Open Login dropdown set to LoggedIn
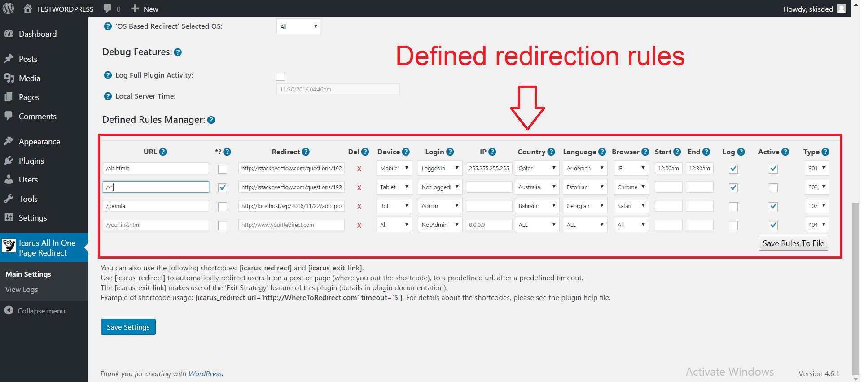Screen dimensions: 868x382 440,168
